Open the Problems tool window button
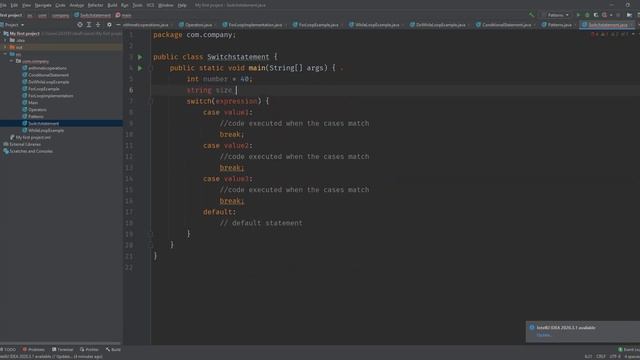 pos(34,350)
